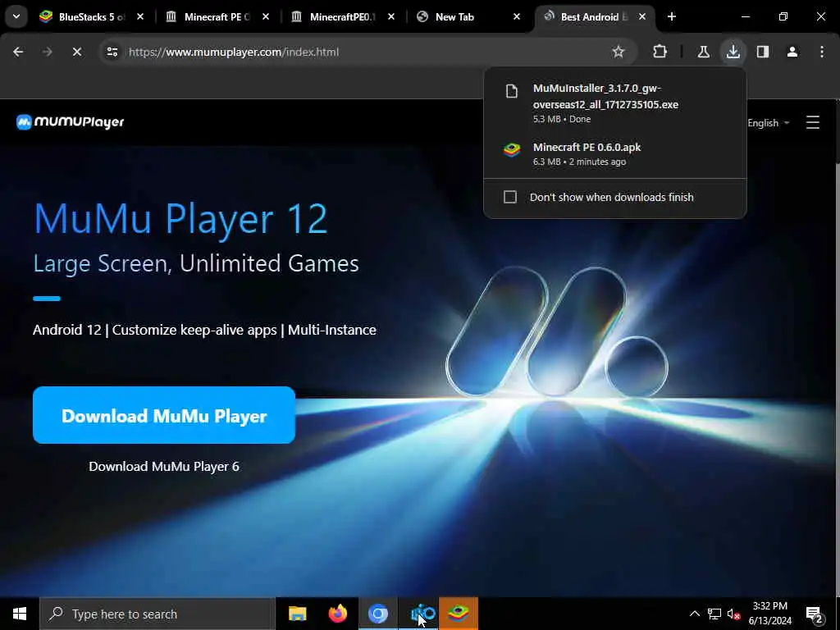Go back to the previous page
This screenshot has width=840, height=630.
coord(18,52)
